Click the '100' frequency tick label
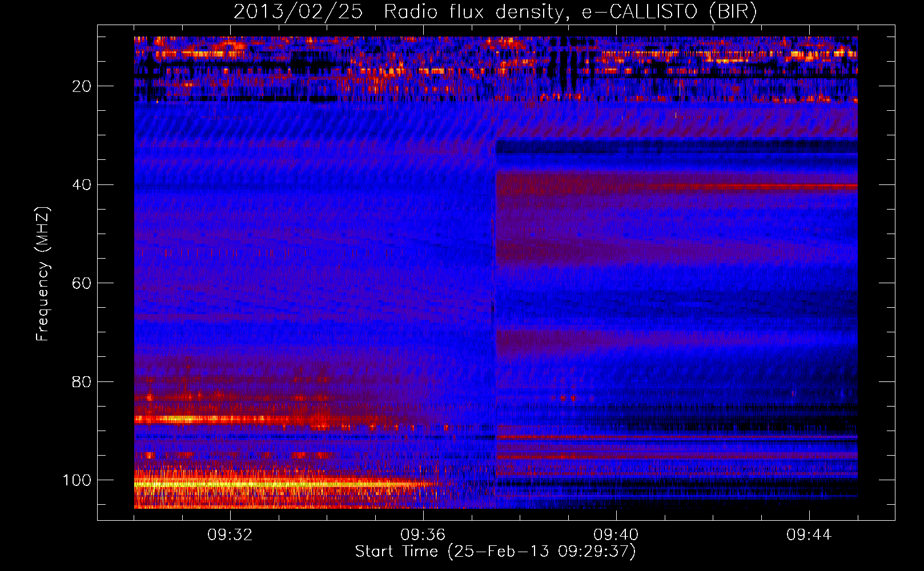This screenshot has height=571, width=924. (77, 480)
